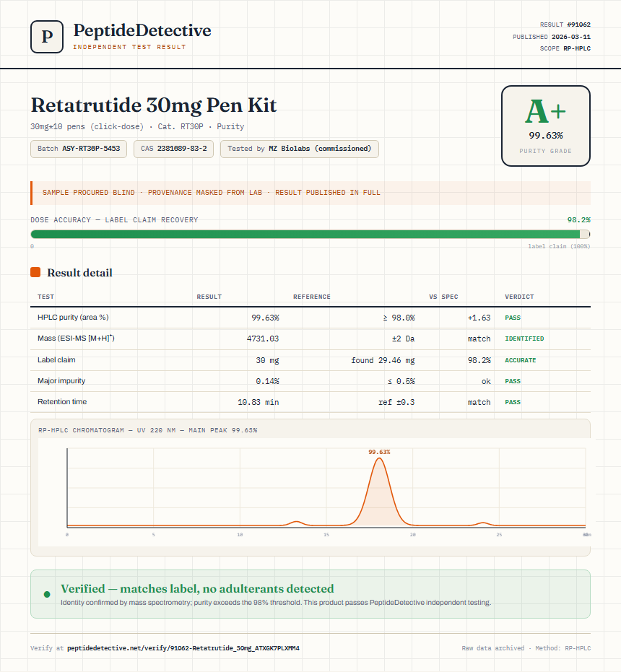Click the PASS verdict for HPLC purity

click(x=513, y=318)
